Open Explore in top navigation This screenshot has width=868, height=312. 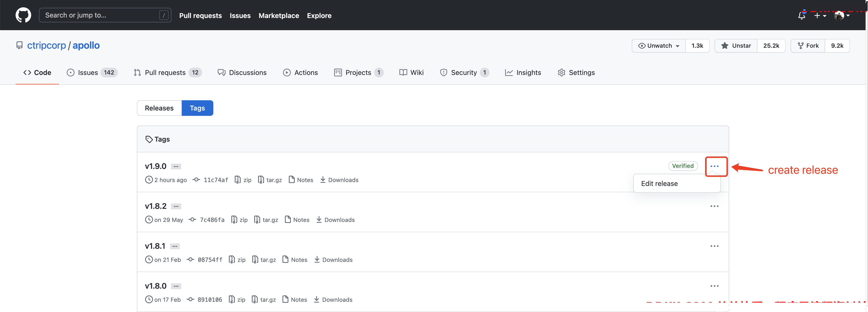(319, 16)
